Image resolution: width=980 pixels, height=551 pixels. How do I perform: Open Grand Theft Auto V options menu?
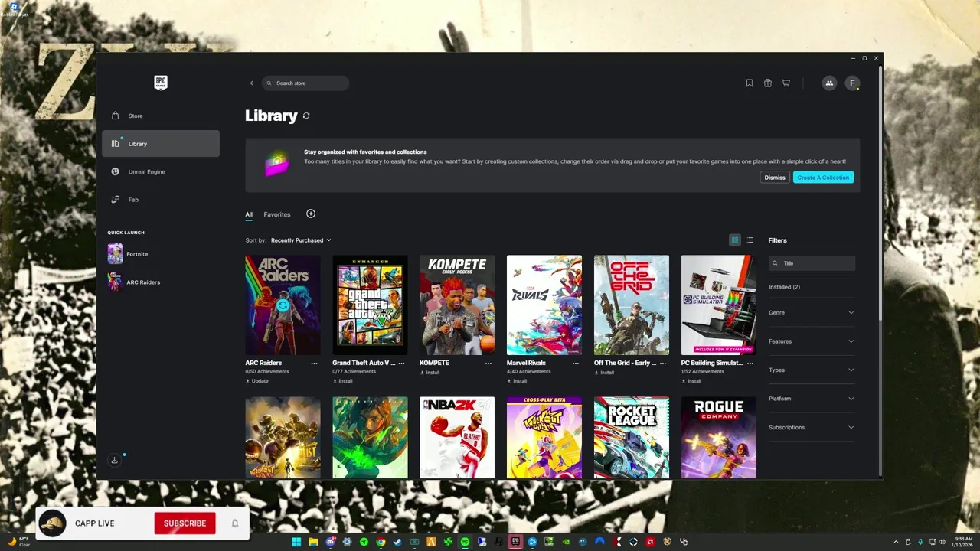401,364
